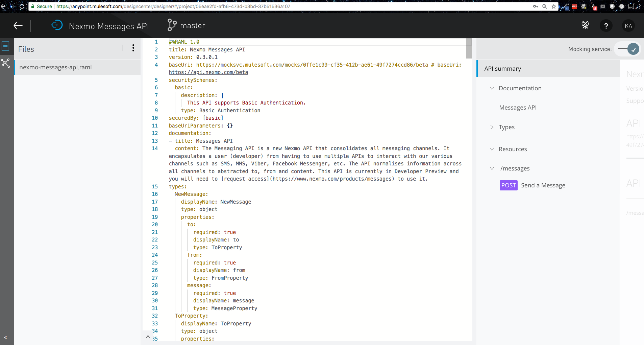Open the Messages API documentation item
The image size is (644, 345).
pyautogui.click(x=518, y=108)
